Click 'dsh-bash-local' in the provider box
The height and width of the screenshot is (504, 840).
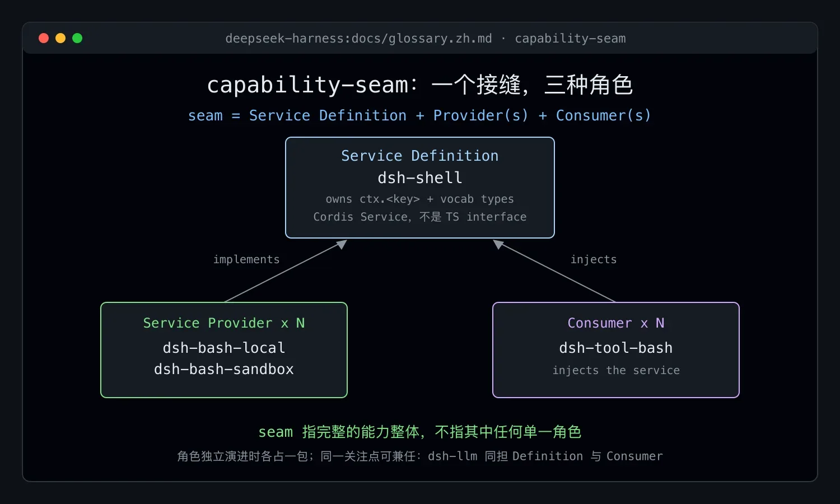pyautogui.click(x=224, y=348)
